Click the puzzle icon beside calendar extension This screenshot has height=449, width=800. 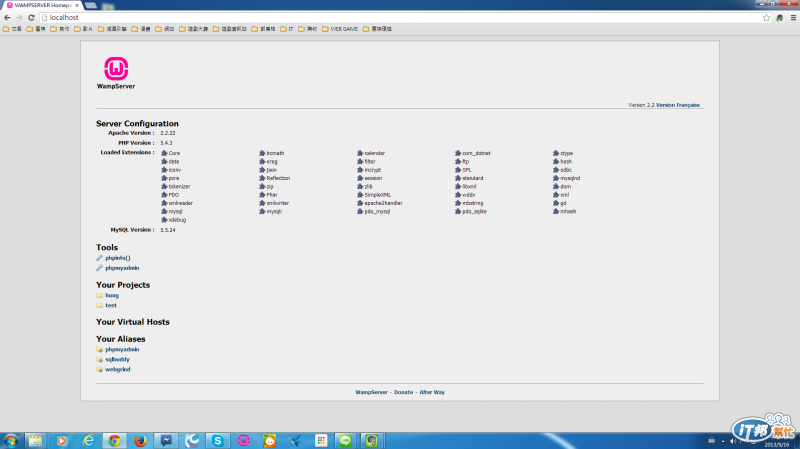coord(360,153)
